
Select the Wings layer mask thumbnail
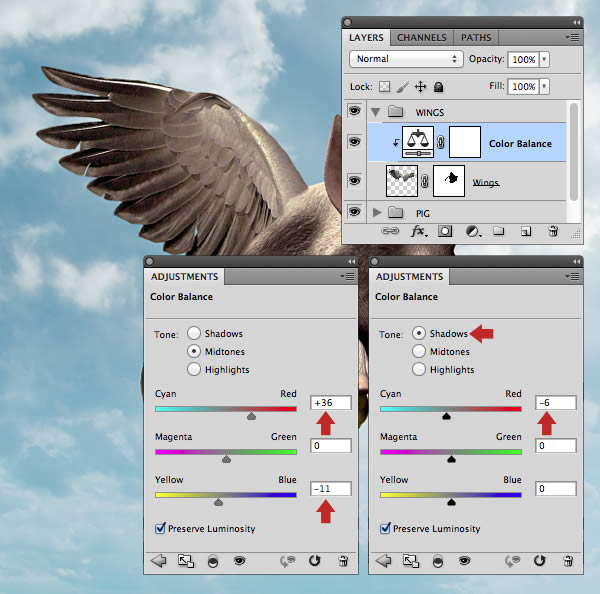(449, 181)
